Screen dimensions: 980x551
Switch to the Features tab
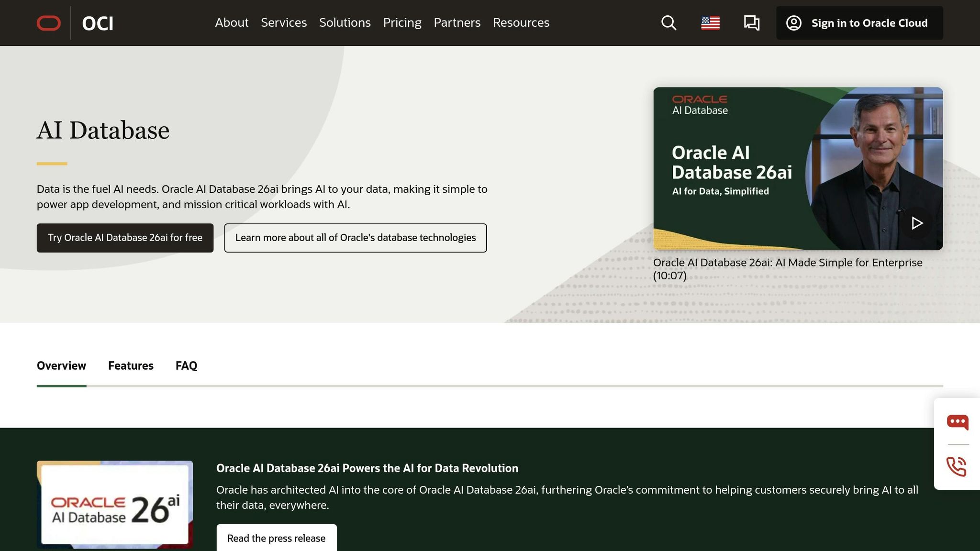point(131,365)
